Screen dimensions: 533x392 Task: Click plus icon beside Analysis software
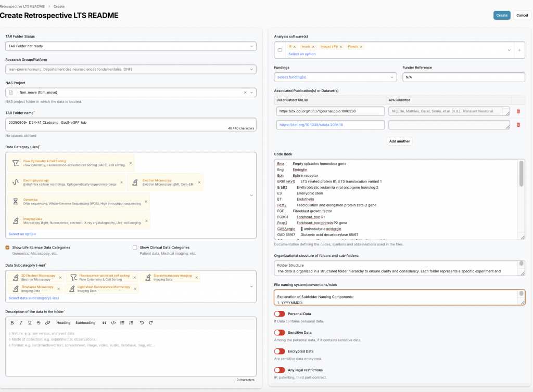(518, 50)
